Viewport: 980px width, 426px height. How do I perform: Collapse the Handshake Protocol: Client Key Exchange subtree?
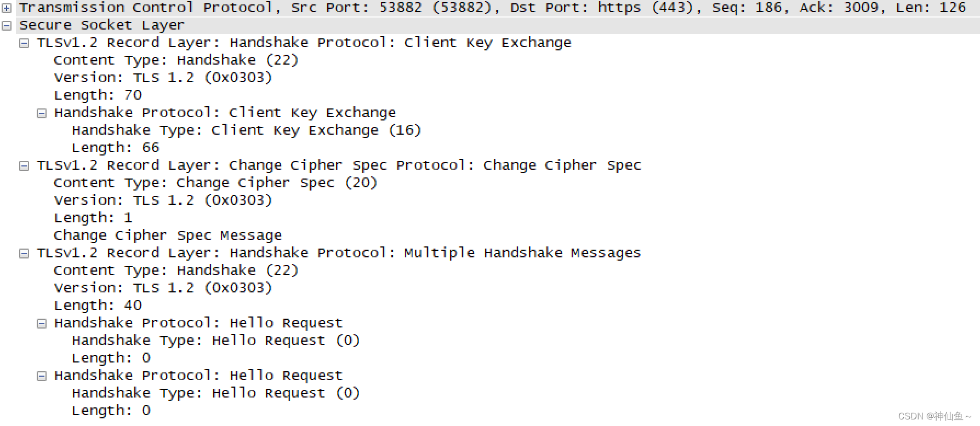pos(42,113)
